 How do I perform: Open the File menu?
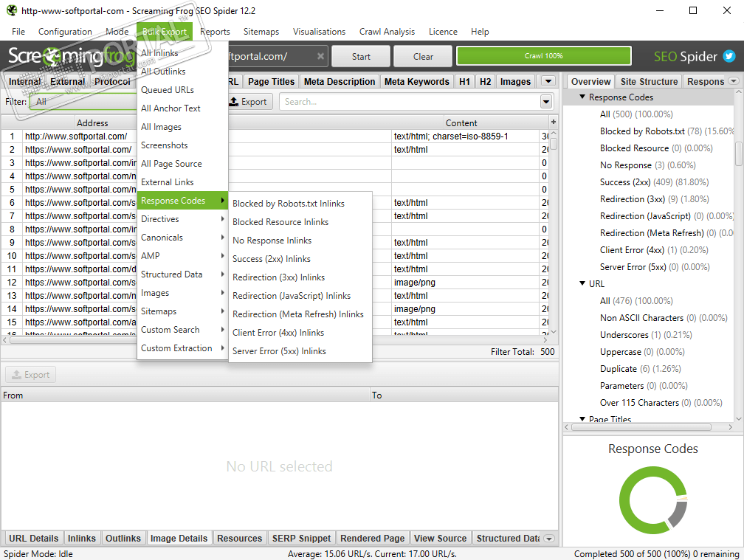tap(18, 32)
